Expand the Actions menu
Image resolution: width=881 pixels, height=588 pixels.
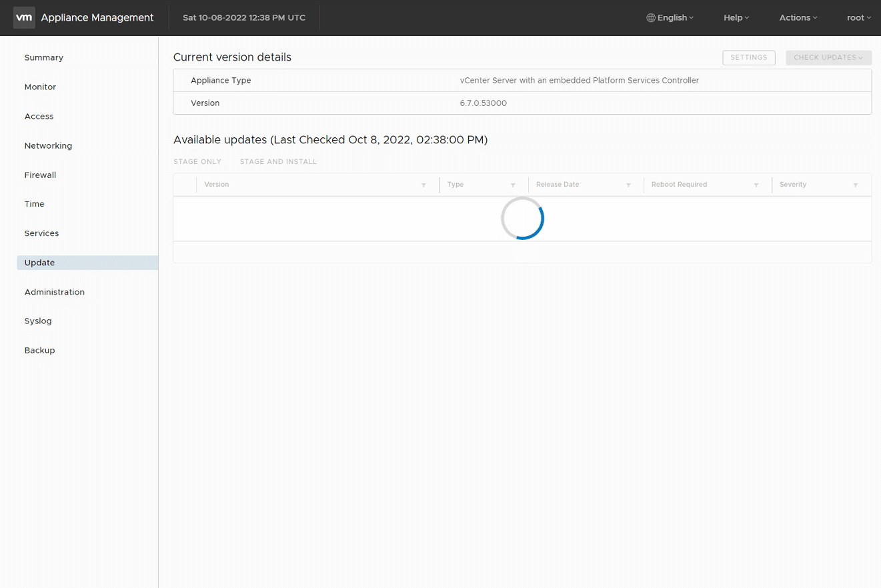[x=798, y=18]
